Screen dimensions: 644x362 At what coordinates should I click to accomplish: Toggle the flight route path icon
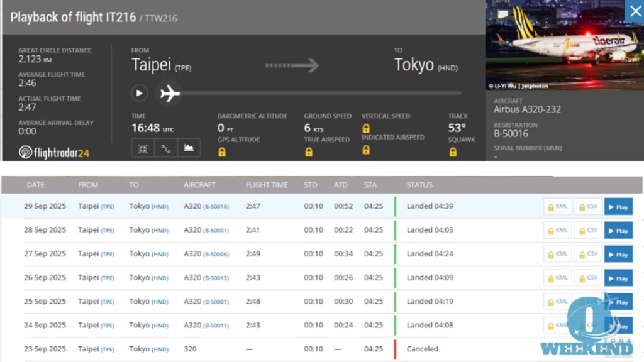pyautogui.click(x=165, y=148)
